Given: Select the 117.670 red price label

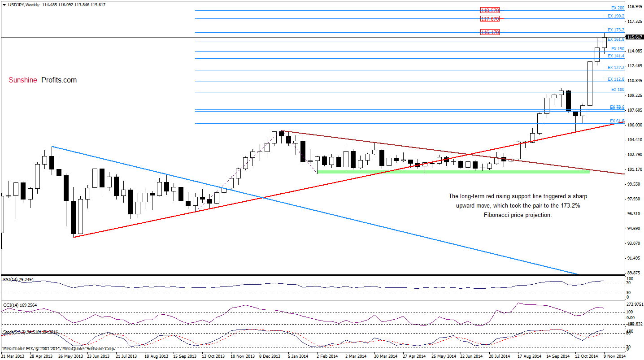Looking at the screenshot, I should coord(490,19).
